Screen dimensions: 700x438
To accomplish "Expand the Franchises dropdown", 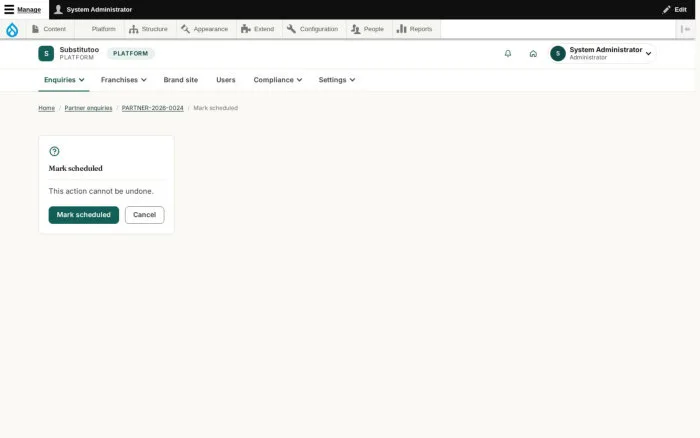I will (124, 80).
